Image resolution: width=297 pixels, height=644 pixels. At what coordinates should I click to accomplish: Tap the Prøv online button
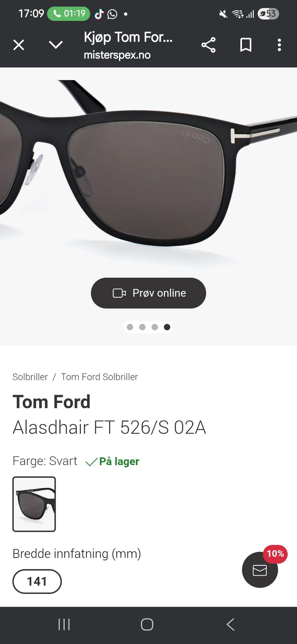(x=148, y=293)
